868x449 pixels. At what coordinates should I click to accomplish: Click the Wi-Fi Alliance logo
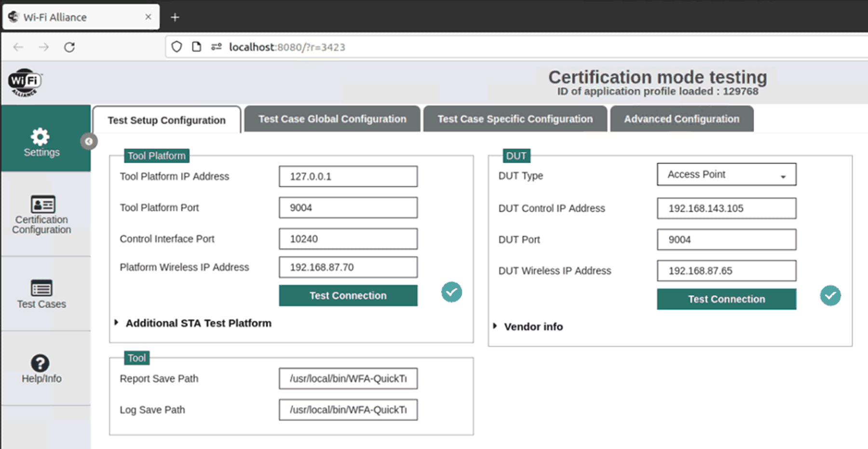(x=25, y=82)
